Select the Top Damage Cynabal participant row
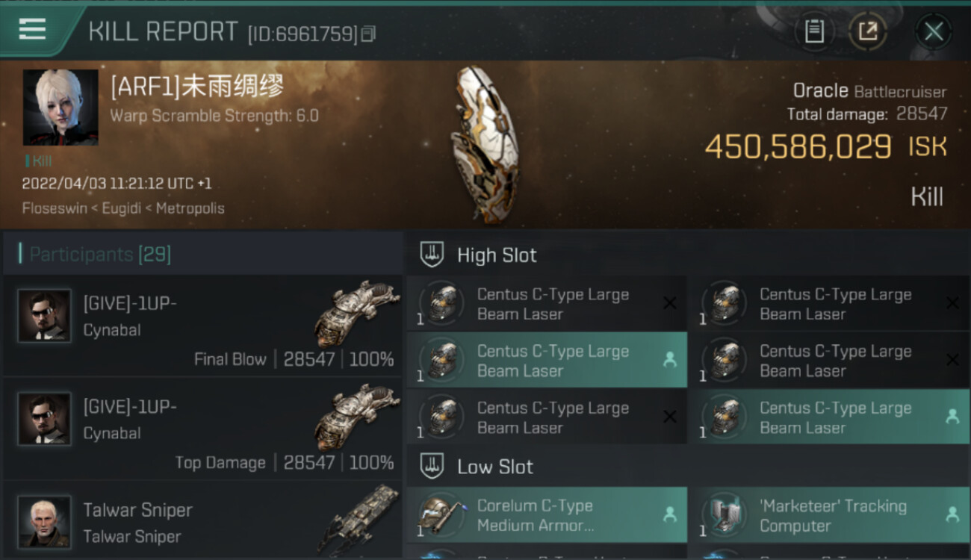Screen dimensions: 971x560 pos(202,429)
